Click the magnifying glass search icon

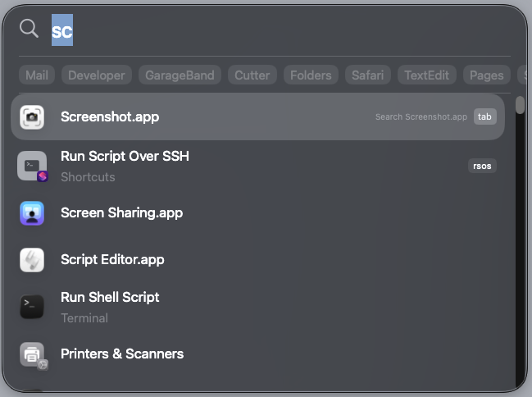pos(29,28)
